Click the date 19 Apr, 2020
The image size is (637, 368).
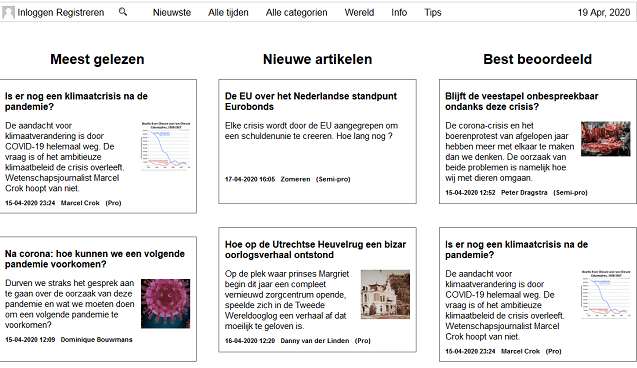tap(604, 13)
